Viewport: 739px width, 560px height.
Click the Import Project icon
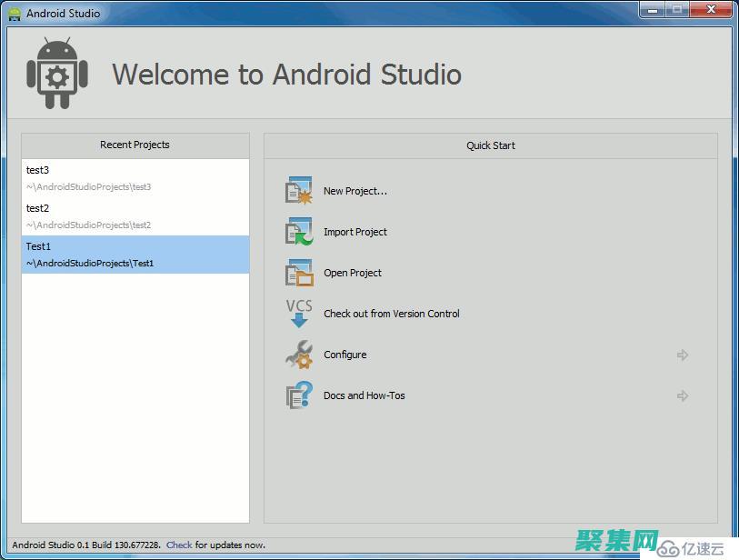tap(299, 232)
